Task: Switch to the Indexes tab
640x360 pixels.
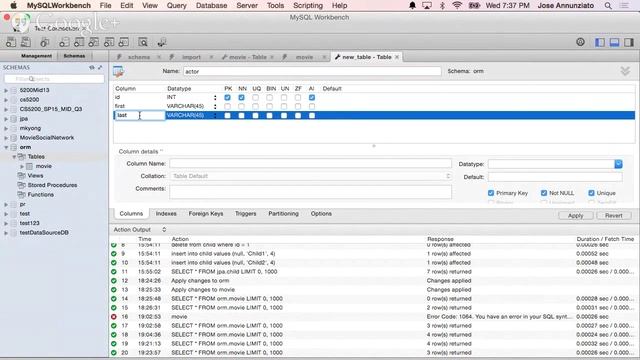Action: [x=166, y=214]
